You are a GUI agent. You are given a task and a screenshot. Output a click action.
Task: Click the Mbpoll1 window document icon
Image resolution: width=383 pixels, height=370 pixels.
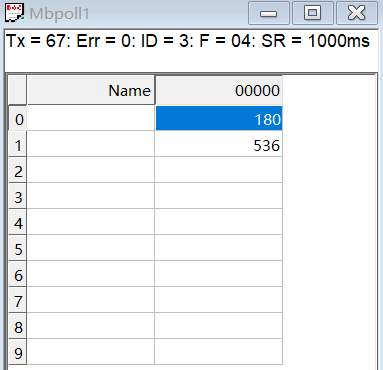pos(15,13)
